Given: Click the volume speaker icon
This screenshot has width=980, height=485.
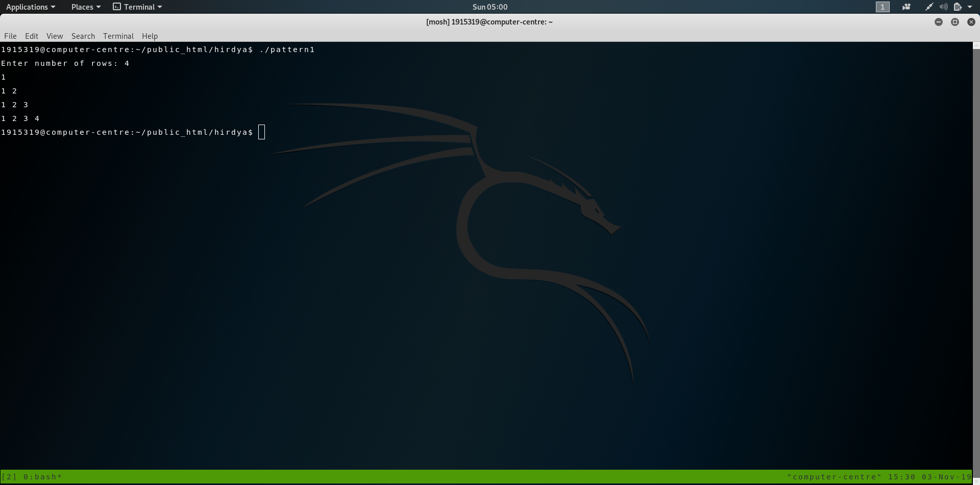Looking at the screenshot, I should pyautogui.click(x=944, y=7).
